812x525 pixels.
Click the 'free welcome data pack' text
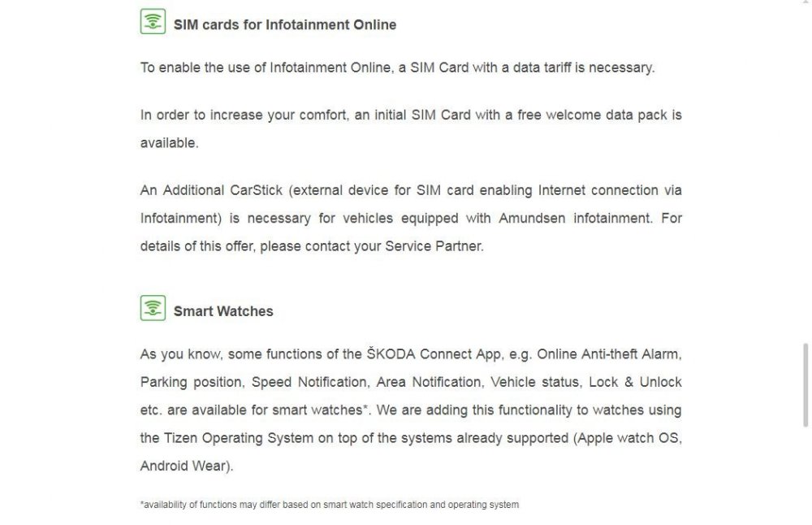tap(592, 115)
